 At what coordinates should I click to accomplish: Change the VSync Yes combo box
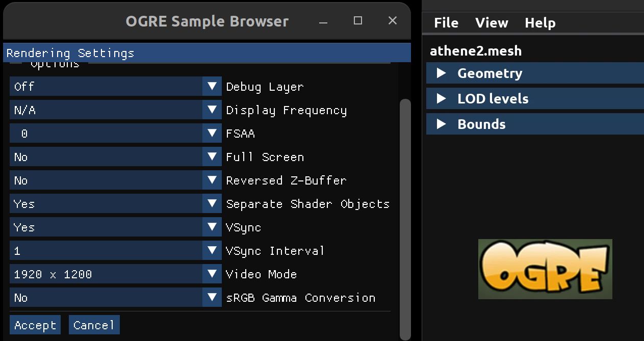click(x=116, y=227)
